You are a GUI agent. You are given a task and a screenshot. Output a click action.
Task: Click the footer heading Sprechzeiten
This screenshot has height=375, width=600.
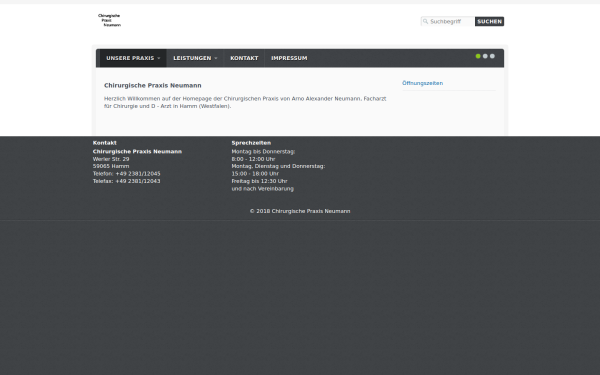click(251, 143)
